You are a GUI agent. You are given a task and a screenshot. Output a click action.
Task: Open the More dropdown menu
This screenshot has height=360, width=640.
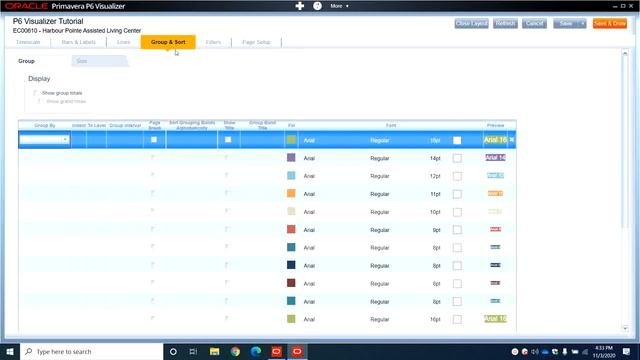pyautogui.click(x=339, y=6)
